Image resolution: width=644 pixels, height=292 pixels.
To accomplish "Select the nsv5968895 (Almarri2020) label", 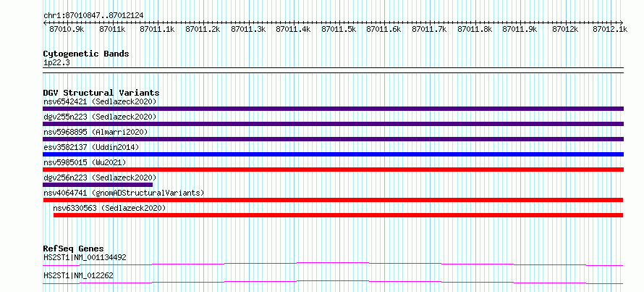I will [x=96, y=132].
